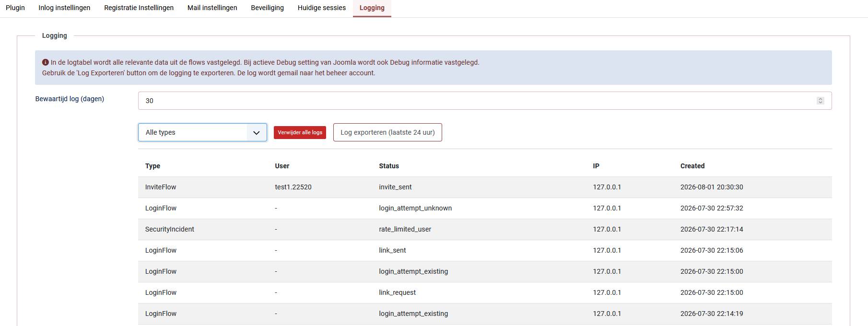Click the Bewaartijd log (dagen) label
The image size is (868, 326).
coord(70,99)
